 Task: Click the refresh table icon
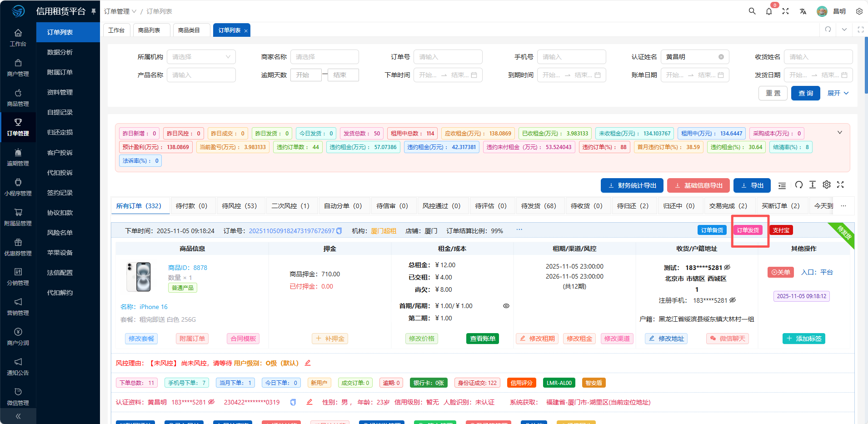pos(799,185)
